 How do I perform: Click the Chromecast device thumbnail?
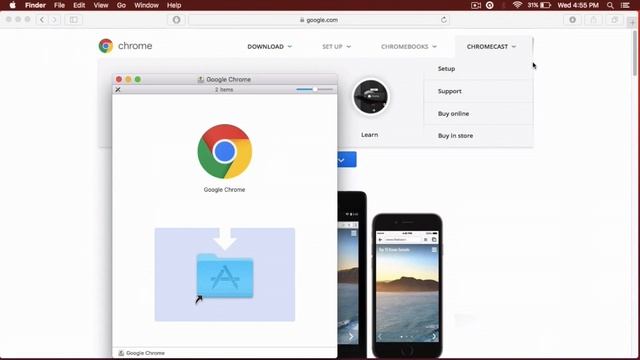[x=371, y=97]
